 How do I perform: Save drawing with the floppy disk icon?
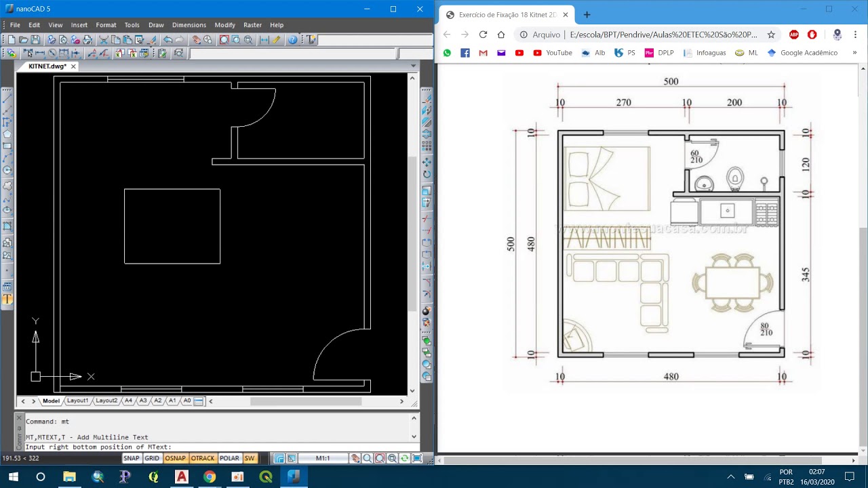[35, 40]
